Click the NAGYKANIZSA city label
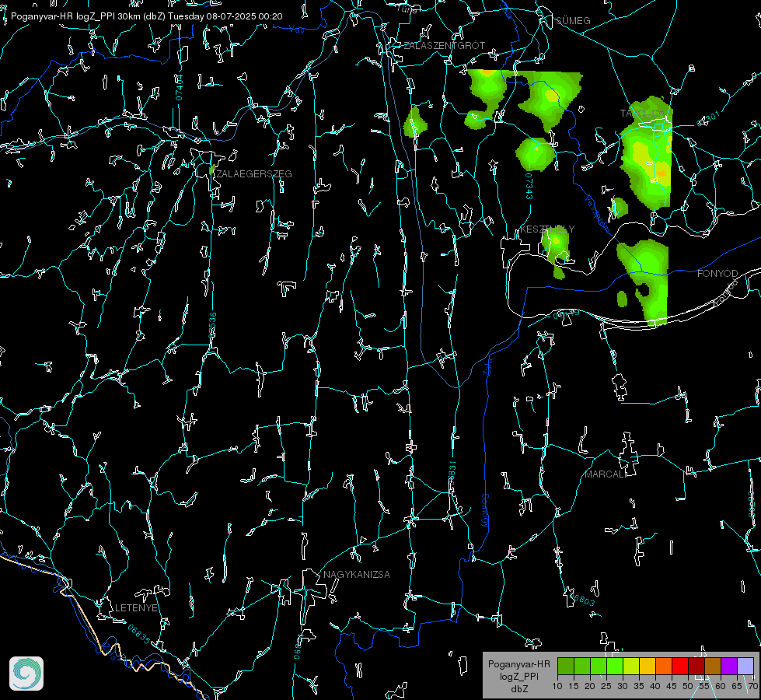Screen dimensions: 761x700 (357, 575)
